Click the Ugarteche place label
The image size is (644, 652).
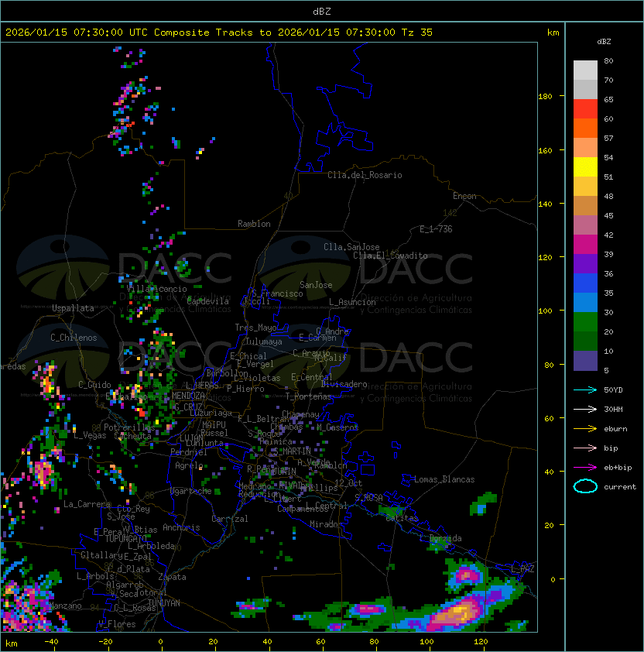coord(191,491)
